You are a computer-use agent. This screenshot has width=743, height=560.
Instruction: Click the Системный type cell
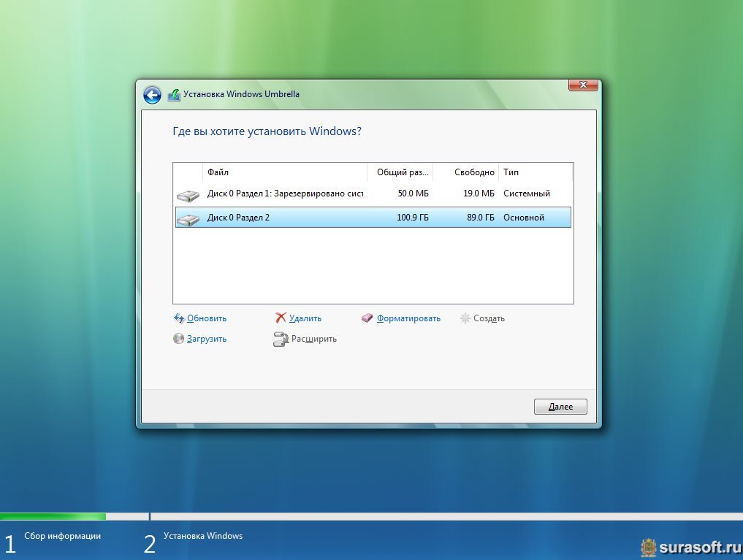(527, 193)
